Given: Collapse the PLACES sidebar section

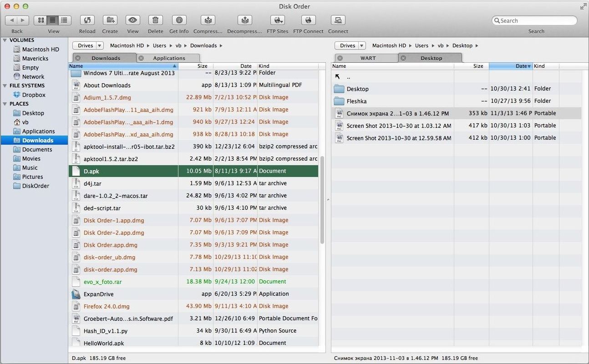Looking at the screenshot, I should (5, 104).
